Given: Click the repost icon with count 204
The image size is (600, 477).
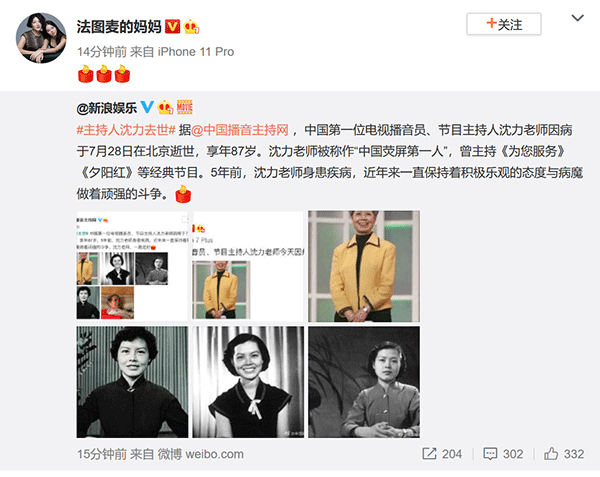Looking at the screenshot, I should coord(429,454).
